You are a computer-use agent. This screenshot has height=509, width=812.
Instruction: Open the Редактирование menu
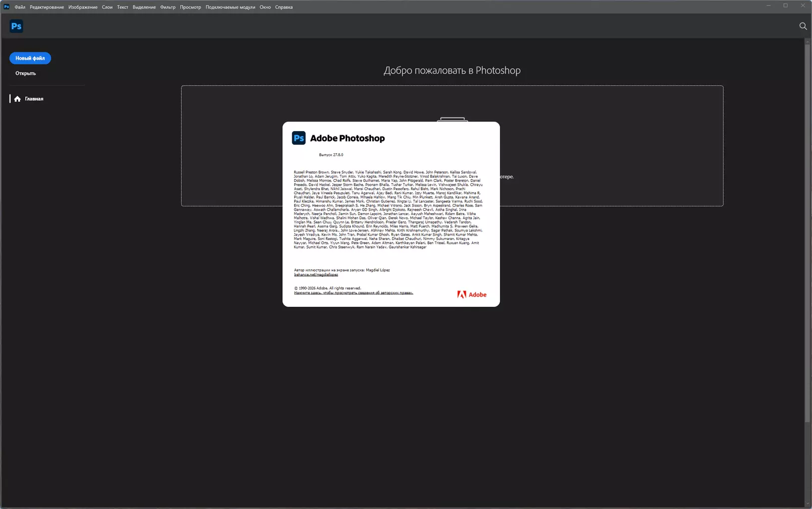pos(47,7)
